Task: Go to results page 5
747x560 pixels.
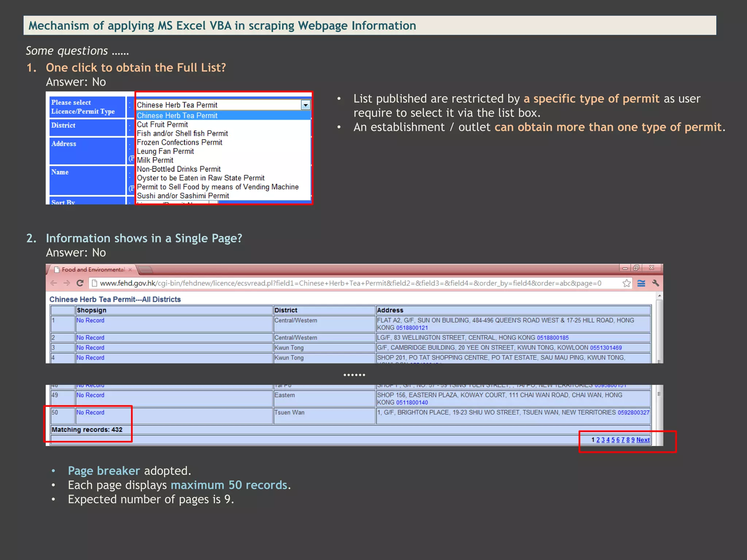Action: click(613, 440)
